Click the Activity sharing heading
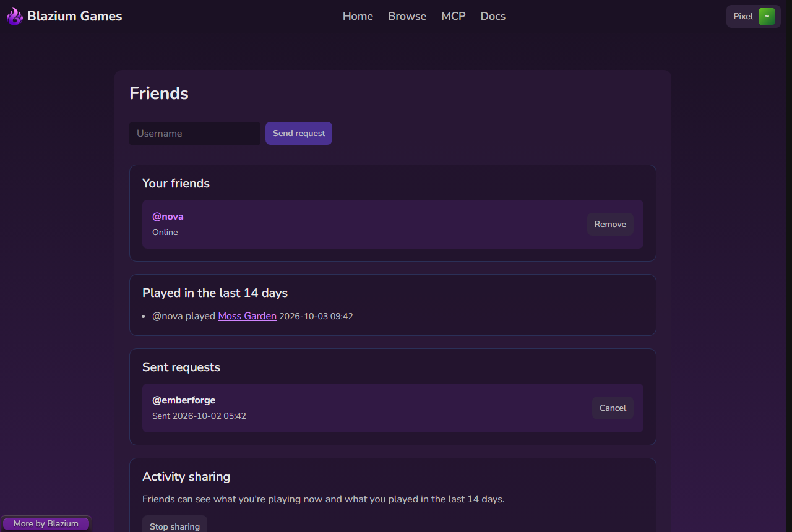Image resolution: width=792 pixels, height=532 pixels. click(x=186, y=477)
